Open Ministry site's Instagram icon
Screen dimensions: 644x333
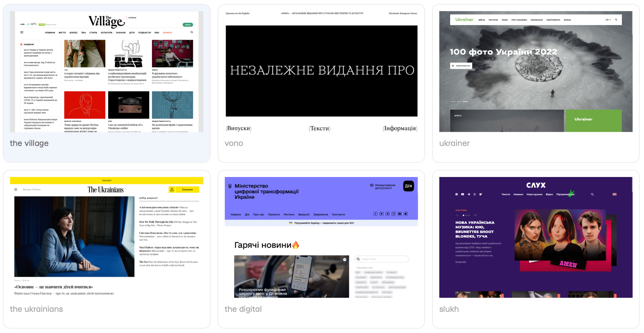393,214
